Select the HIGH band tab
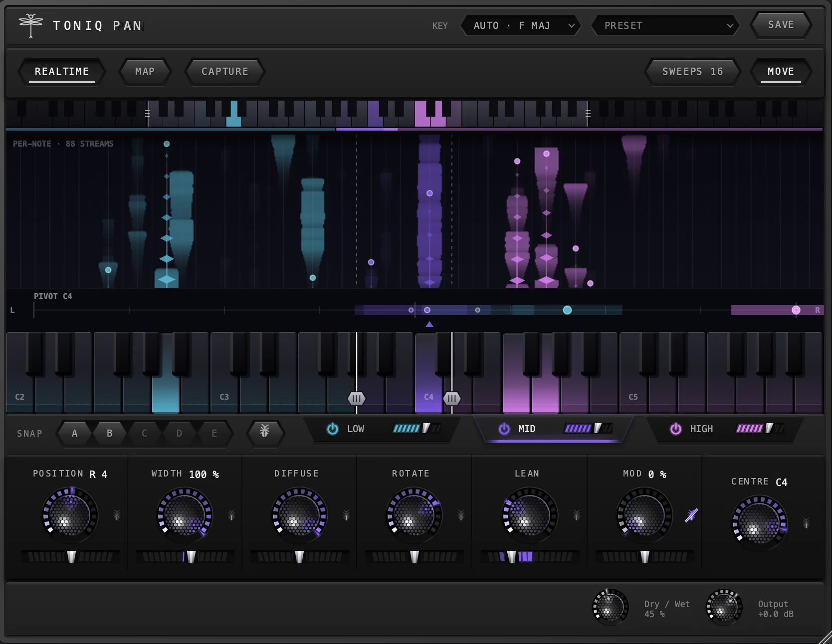 tap(726, 429)
